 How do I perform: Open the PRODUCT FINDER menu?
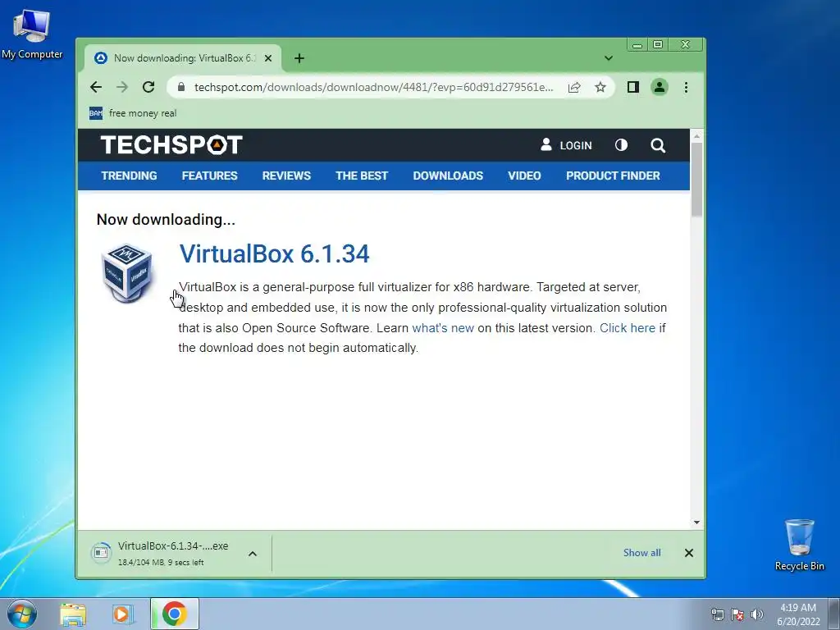tap(613, 176)
